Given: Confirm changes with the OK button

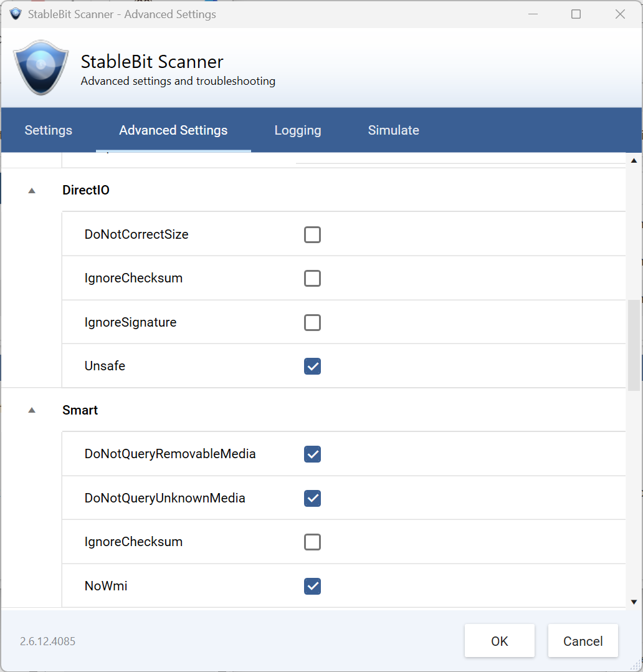Looking at the screenshot, I should click(500, 641).
